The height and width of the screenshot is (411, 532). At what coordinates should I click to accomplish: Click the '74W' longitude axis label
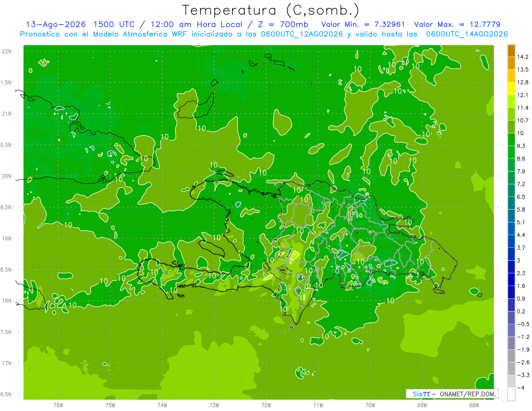point(162,405)
